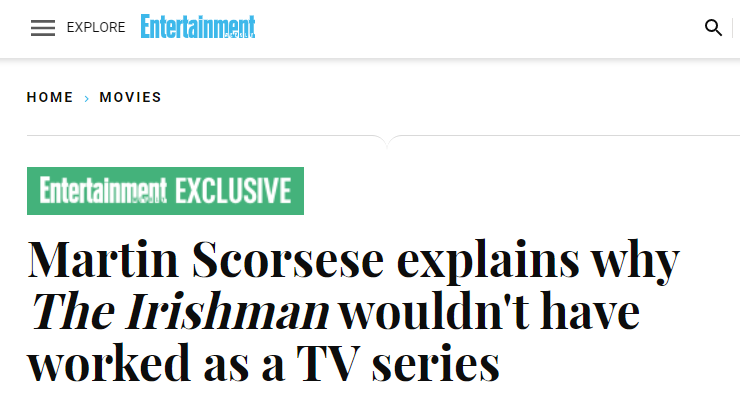This screenshot has height=401, width=740.
Task: Select the word EXCLUSIVE in the badge
Action: point(233,191)
